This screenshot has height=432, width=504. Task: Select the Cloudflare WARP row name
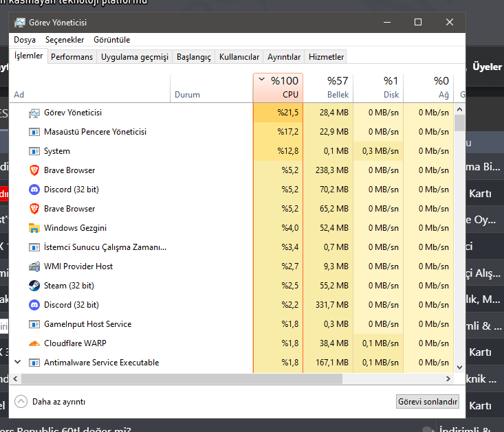pos(75,343)
